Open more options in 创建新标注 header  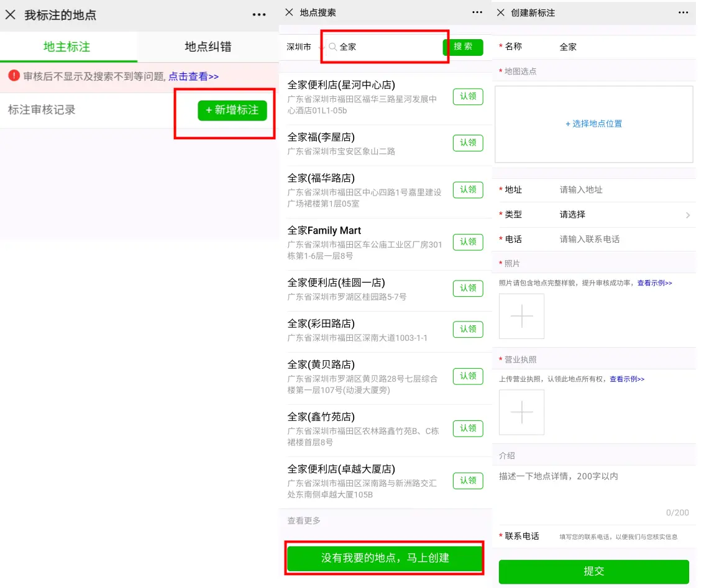coord(683,12)
